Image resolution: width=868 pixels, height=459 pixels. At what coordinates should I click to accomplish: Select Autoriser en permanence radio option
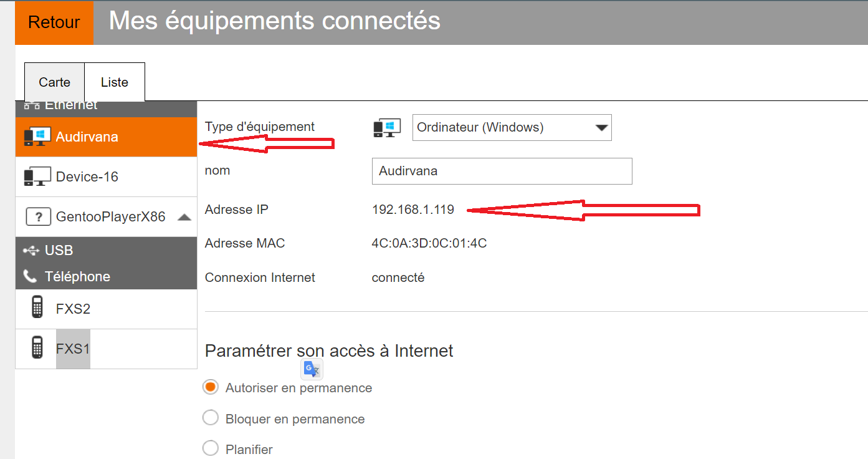211,387
